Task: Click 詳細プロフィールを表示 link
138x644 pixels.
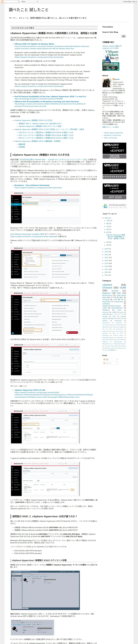Action: pos(110,127)
